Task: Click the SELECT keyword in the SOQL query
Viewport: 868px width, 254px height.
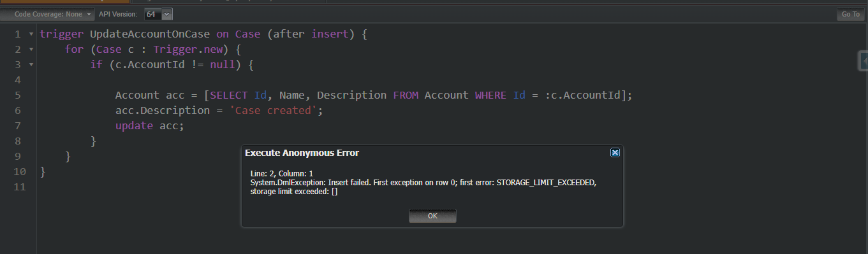Action: (229, 95)
